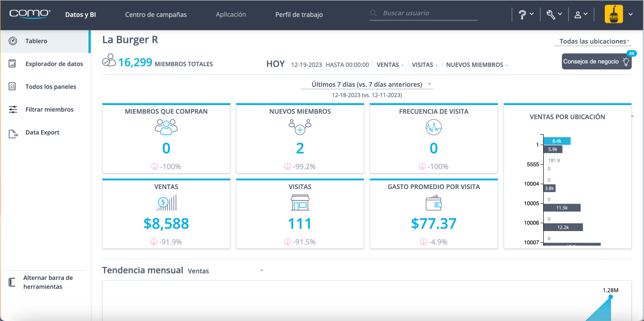Image resolution: width=644 pixels, height=321 pixels.
Task: Click the 44 tips notification badge
Action: [631, 53]
